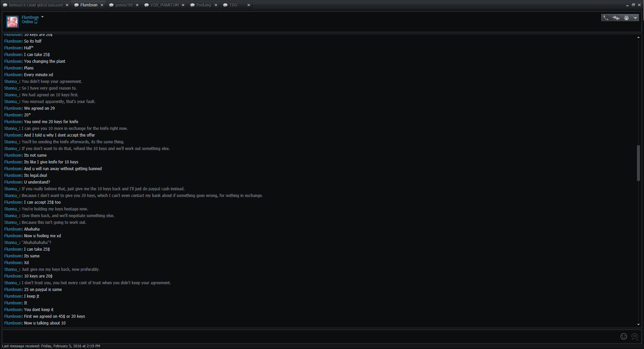Open the emoticon picker smiley
The image size is (644, 349).
point(624,336)
